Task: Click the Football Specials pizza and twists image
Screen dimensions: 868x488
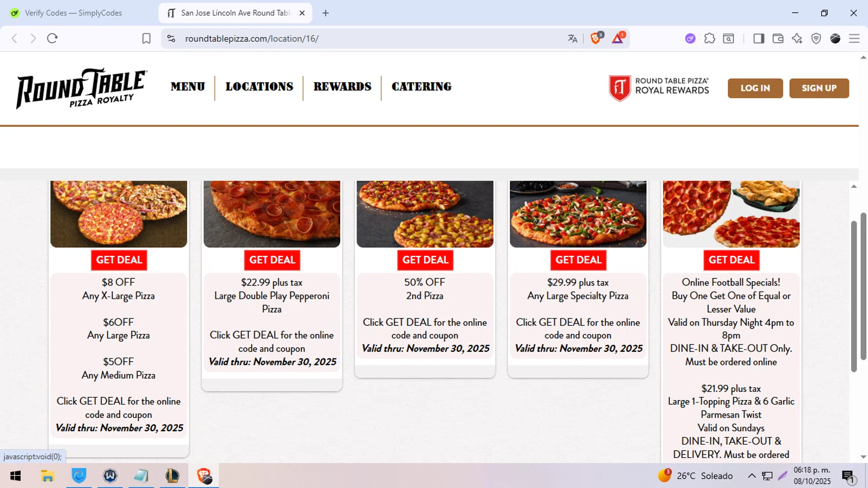Action: tap(731, 214)
